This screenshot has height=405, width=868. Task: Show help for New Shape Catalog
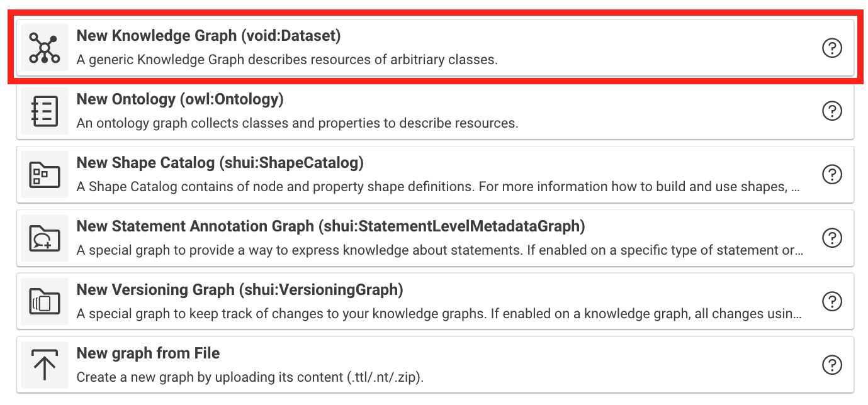pyautogui.click(x=832, y=174)
